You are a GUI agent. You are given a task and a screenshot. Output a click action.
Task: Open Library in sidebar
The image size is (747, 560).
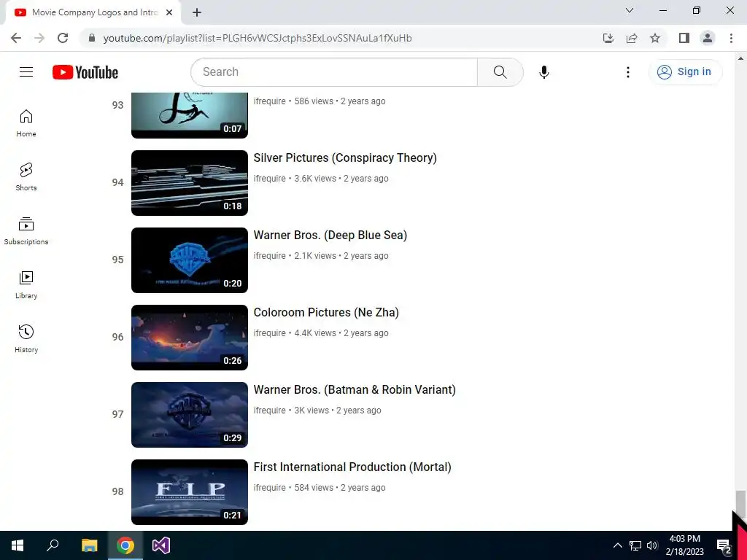coord(26,285)
